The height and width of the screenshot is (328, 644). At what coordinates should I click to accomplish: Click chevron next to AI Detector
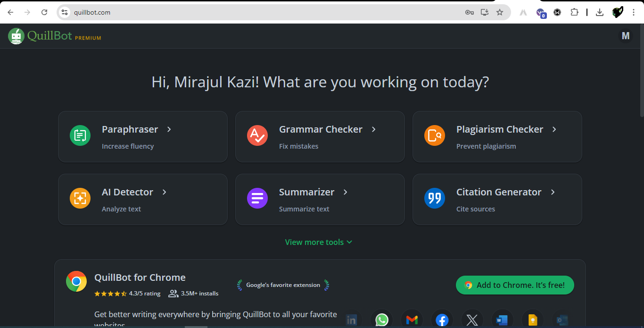[x=165, y=192]
